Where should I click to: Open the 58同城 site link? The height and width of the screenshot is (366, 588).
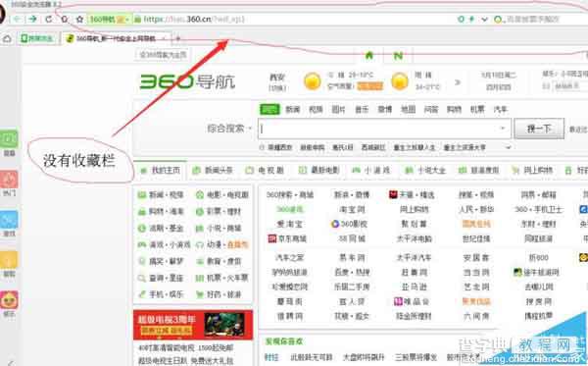(x=352, y=238)
